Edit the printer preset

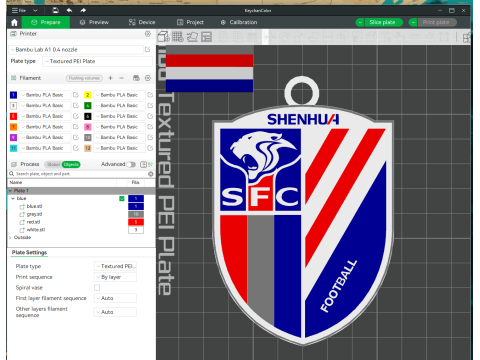click(x=148, y=50)
